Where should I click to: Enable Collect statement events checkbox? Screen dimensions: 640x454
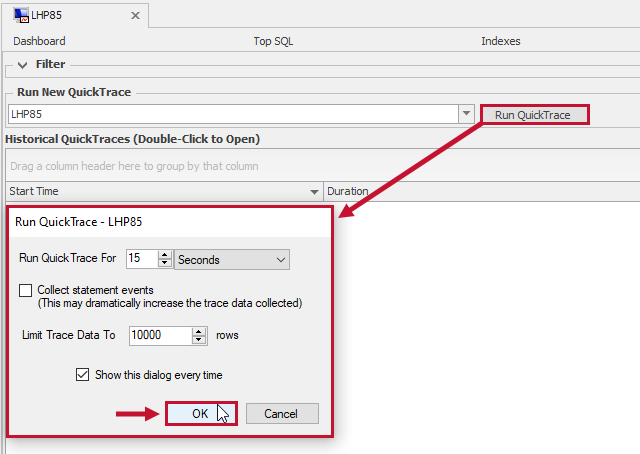(25, 290)
